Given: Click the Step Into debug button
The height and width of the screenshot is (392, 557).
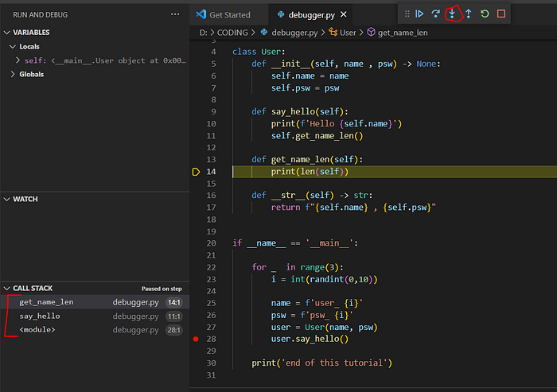Looking at the screenshot, I should (452, 14).
